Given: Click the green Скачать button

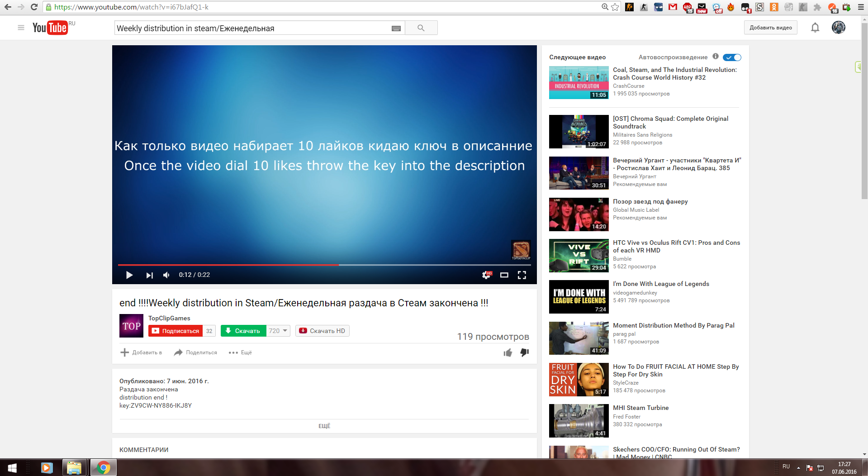Looking at the screenshot, I should coord(243,331).
